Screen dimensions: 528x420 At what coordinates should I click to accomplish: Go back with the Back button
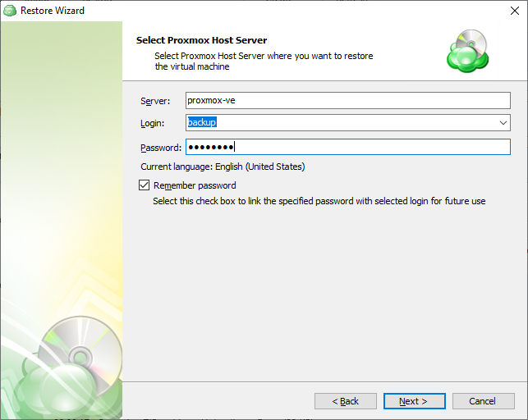[x=345, y=401]
